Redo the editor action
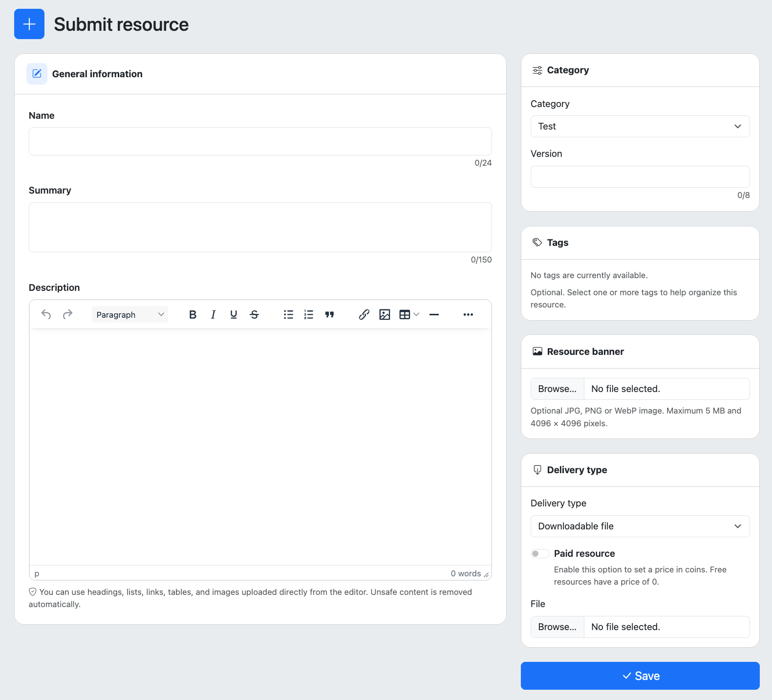This screenshot has height=700, width=772. tap(67, 314)
